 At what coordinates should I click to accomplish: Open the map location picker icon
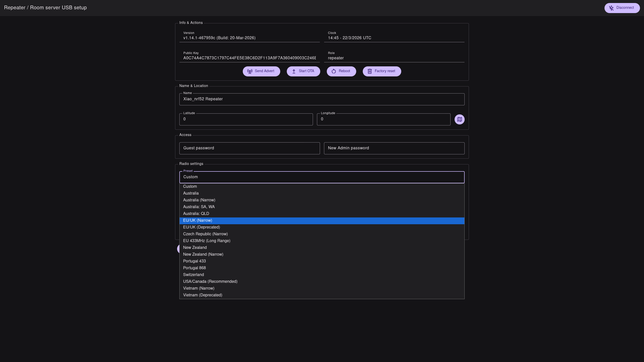coord(459,119)
